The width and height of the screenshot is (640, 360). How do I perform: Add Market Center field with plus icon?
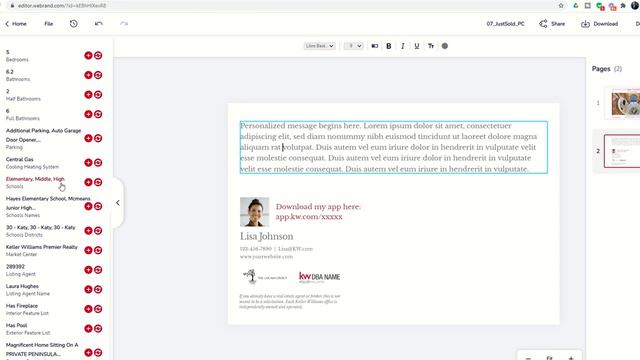pos(88,250)
